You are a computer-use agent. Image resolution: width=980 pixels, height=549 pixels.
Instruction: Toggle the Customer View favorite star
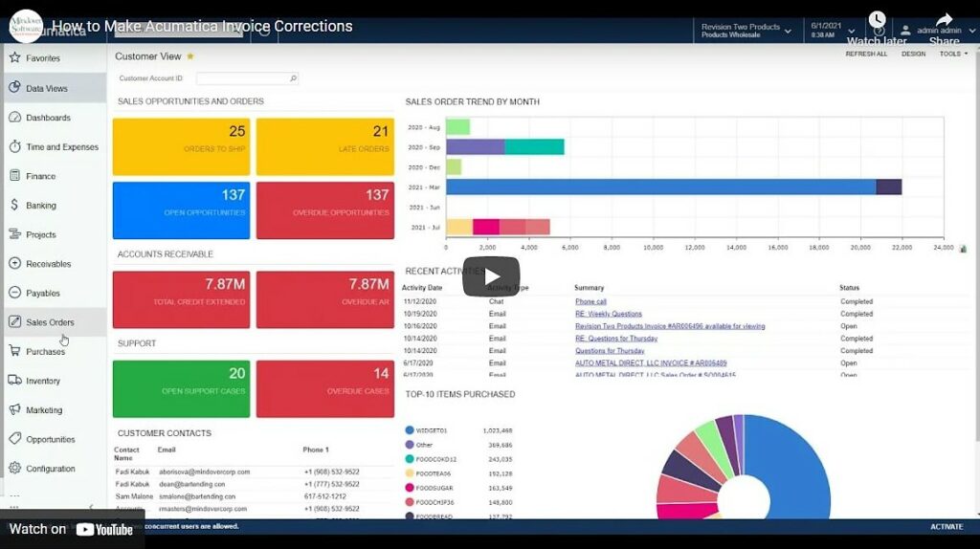190,56
